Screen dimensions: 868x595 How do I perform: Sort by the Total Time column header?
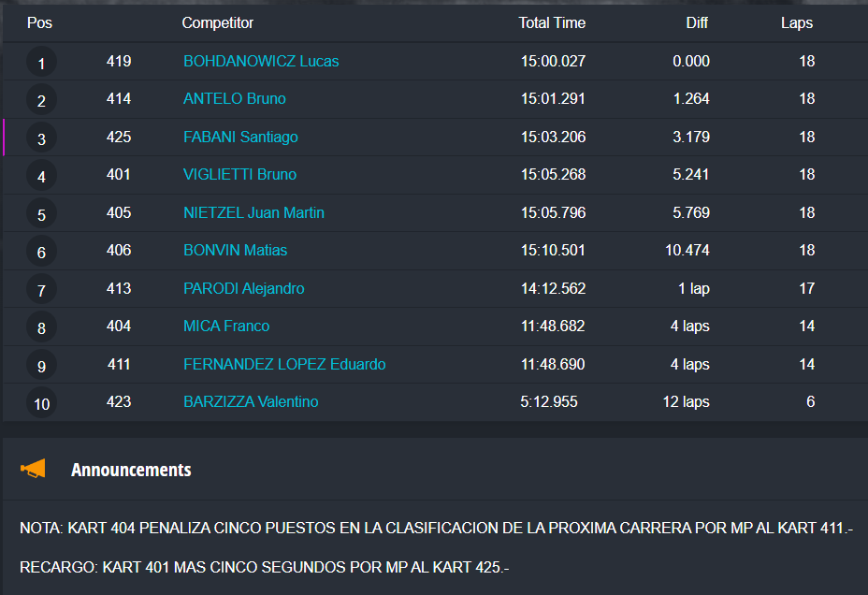[552, 23]
